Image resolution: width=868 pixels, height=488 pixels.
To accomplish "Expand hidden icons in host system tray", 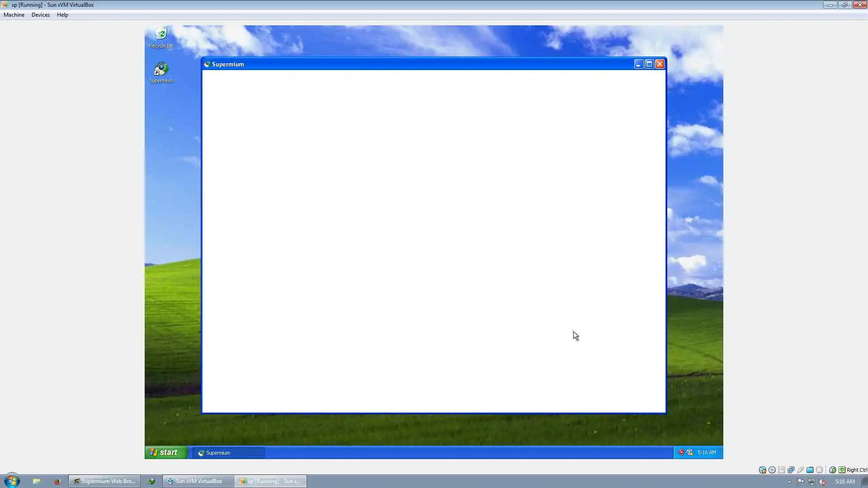I will (789, 482).
